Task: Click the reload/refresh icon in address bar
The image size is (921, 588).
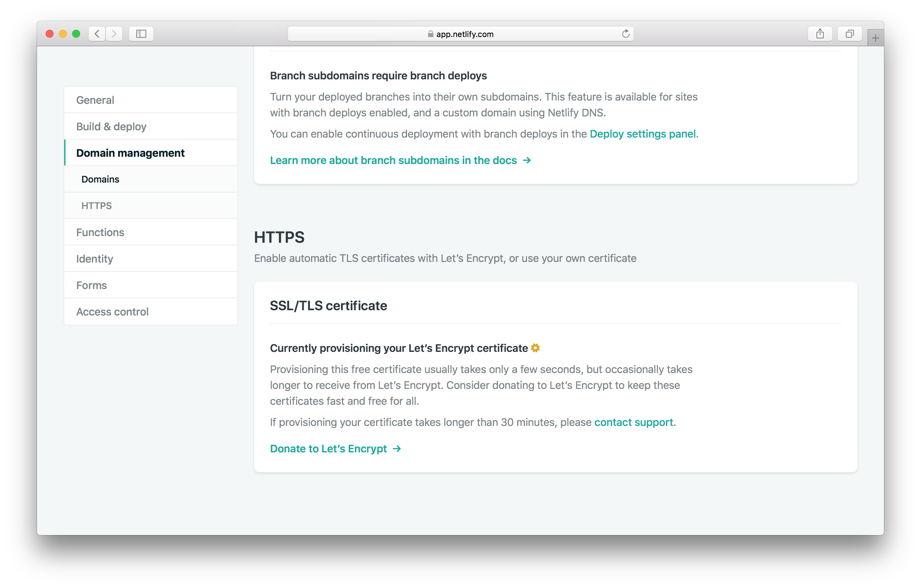Action: 626,33
